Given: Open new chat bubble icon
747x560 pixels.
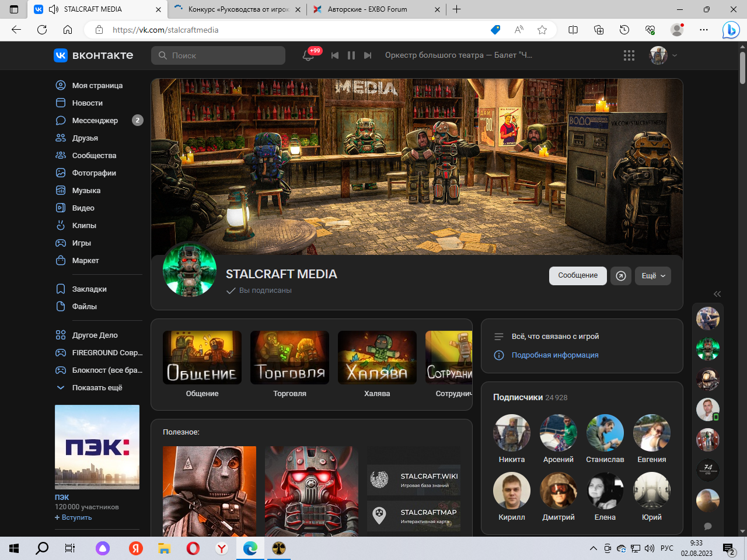Looking at the screenshot, I should point(708,526).
